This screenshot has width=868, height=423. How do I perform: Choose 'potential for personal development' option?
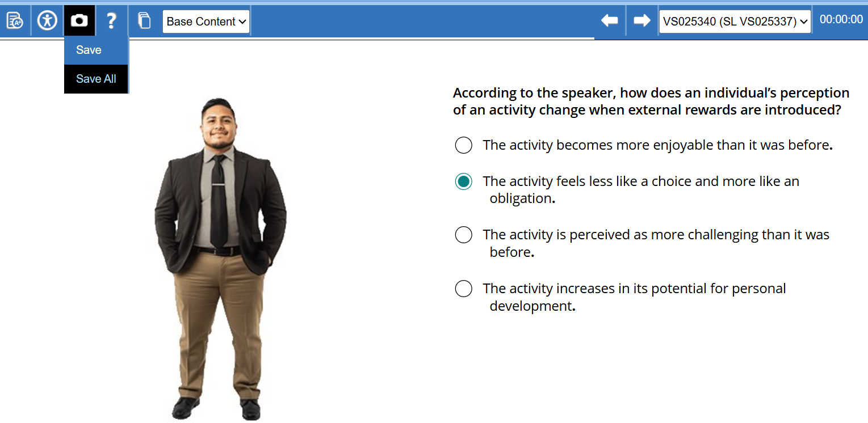[464, 289]
